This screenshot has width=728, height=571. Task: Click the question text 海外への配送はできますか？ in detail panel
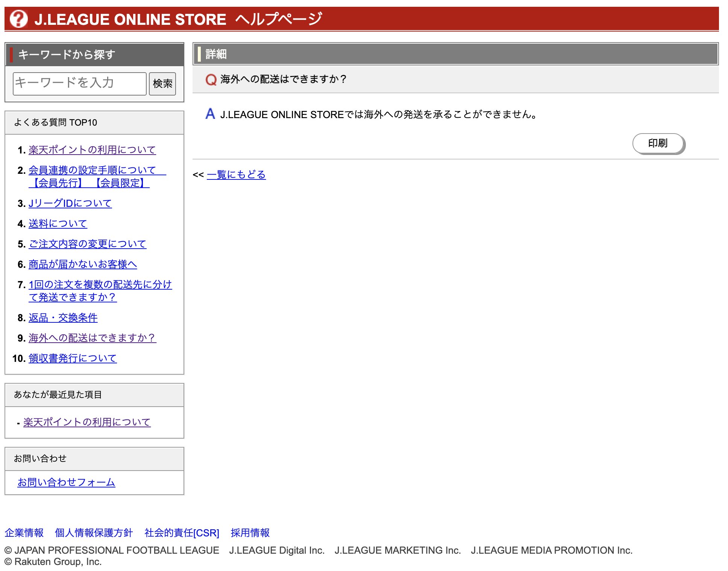coord(284,79)
